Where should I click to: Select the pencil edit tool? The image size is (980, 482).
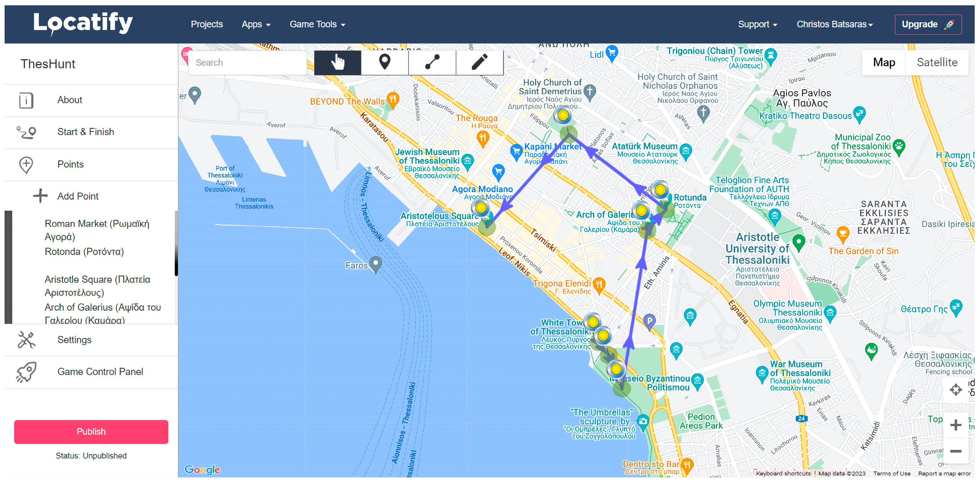pyautogui.click(x=479, y=63)
